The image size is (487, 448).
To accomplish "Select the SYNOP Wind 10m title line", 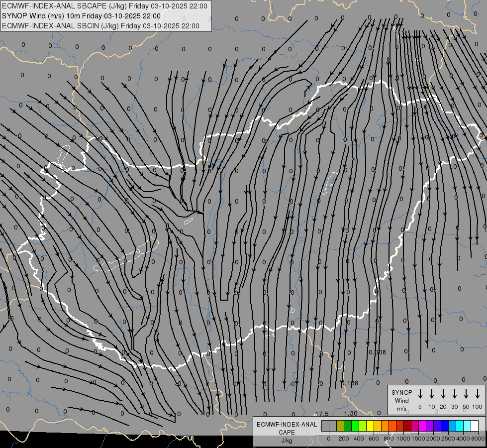I will [81, 16].
